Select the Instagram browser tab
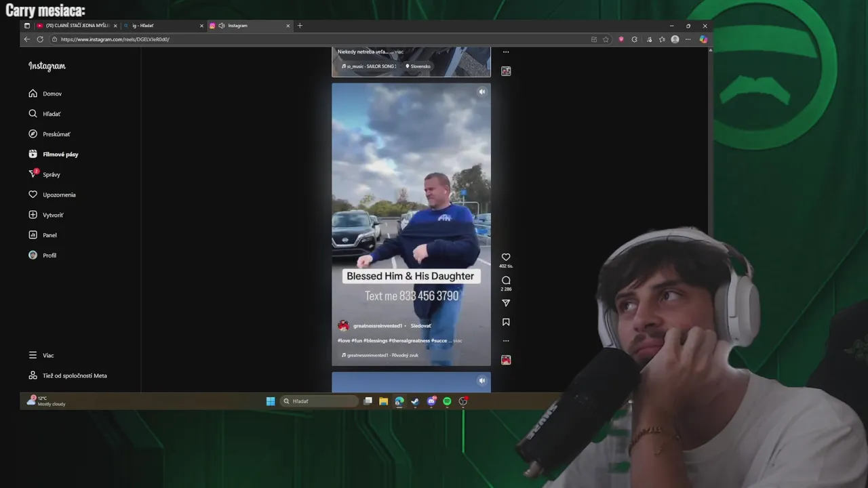The image size is (868, 488). coord(252,26)
